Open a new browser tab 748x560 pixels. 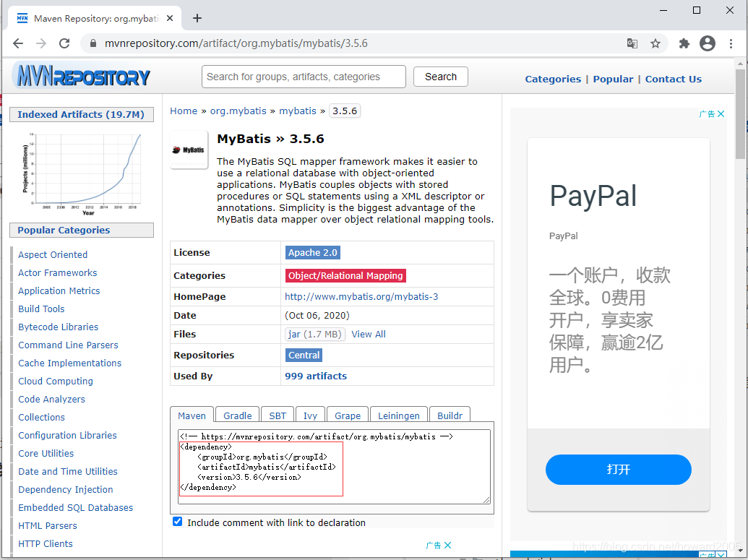tap(197, 18)
